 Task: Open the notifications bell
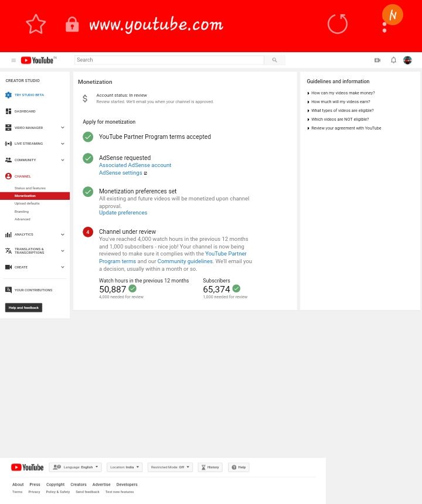tap(393, 60)
